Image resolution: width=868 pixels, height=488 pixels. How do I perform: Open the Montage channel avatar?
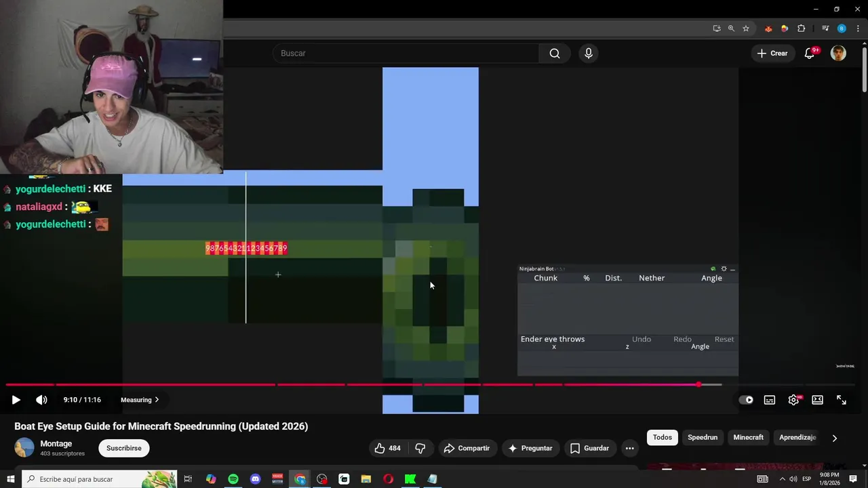24,447
